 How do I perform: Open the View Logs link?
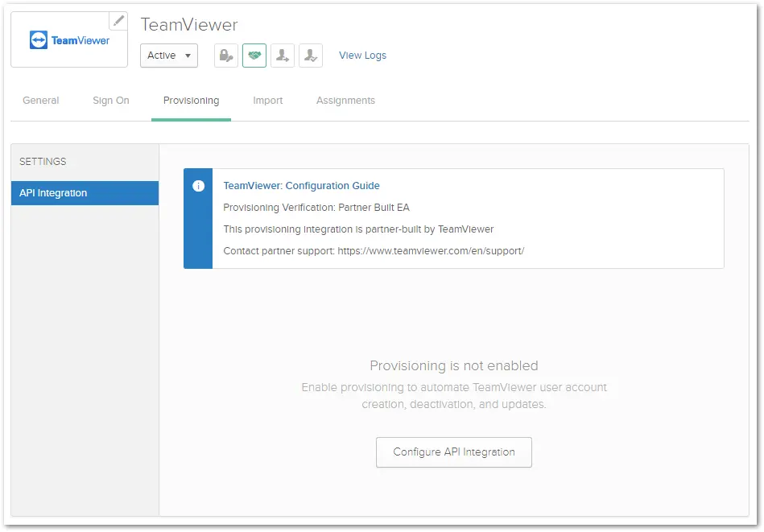point(362,56)
